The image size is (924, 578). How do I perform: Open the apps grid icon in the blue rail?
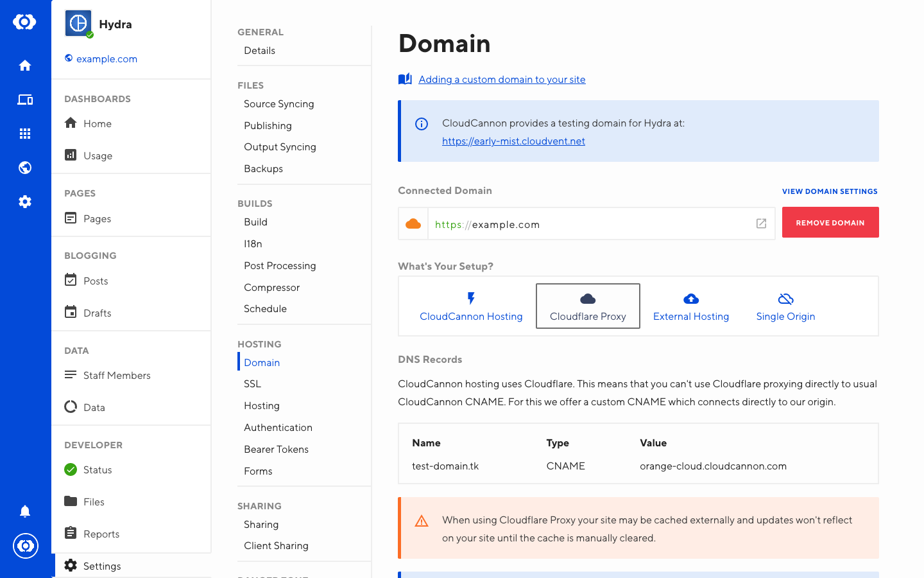click(x=25, y=134)
